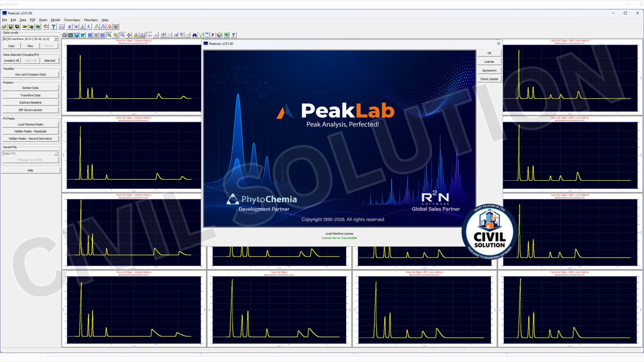Image resolution: width=644 pixels, height=362 pixels.
Task: Click the Section Data button
Action: pos(30,87)
